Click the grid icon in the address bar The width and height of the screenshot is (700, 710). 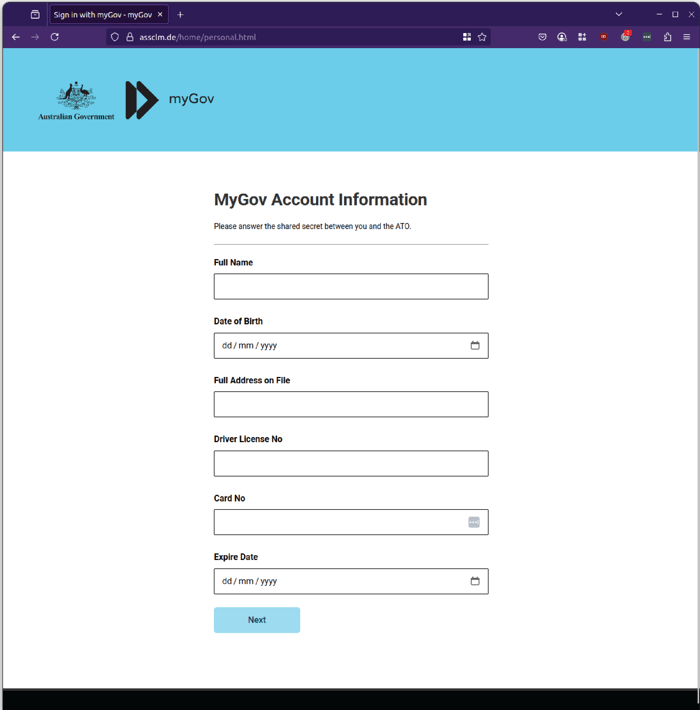pyautogui.click(x=467, y=37)
